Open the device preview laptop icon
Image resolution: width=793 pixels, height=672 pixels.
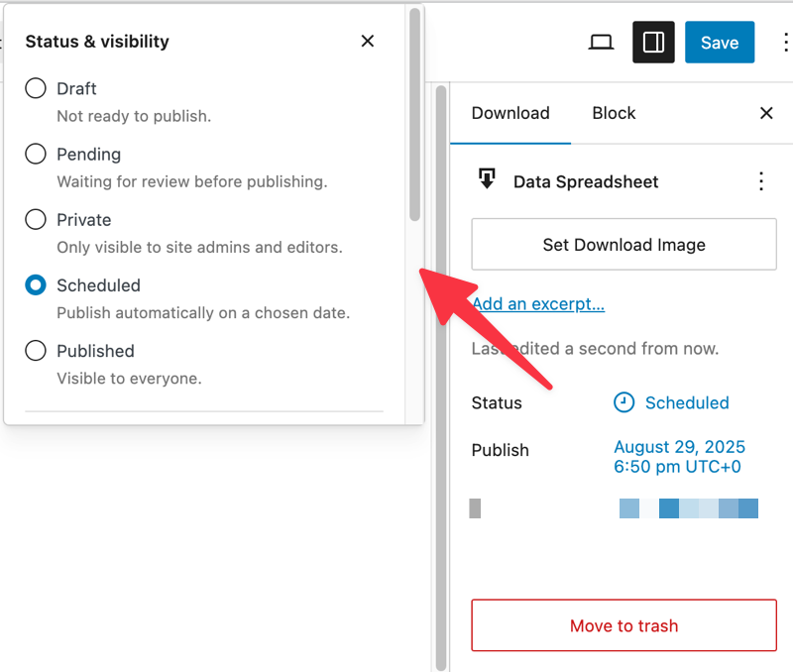click(x=601, y=42)
